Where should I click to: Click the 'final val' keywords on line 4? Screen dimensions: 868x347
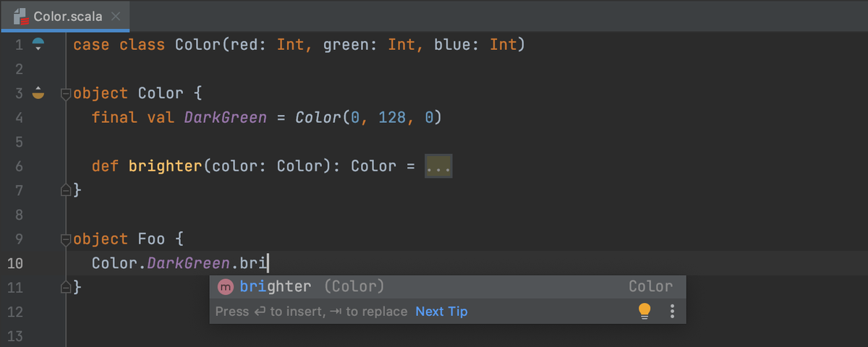[133, 117]
